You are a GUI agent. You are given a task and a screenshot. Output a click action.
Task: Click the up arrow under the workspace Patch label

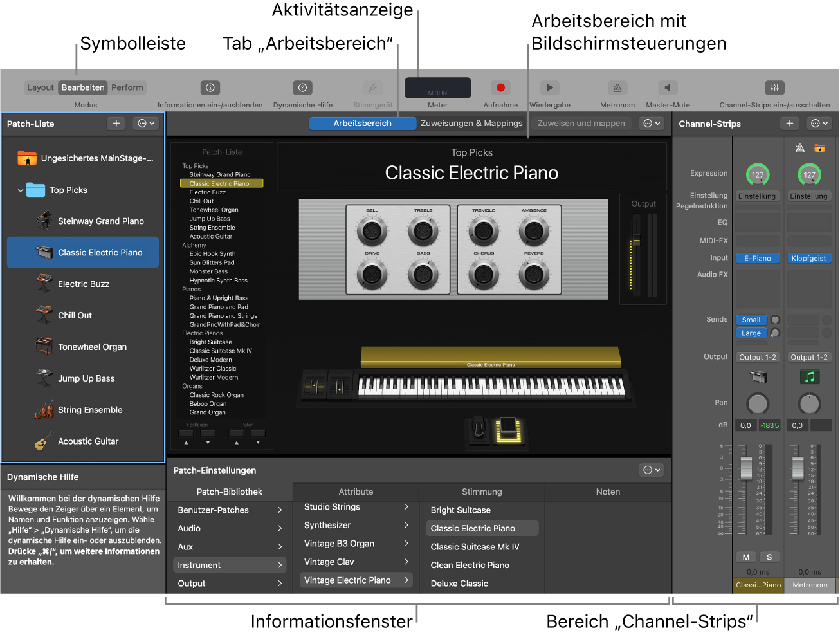(237, 443)
